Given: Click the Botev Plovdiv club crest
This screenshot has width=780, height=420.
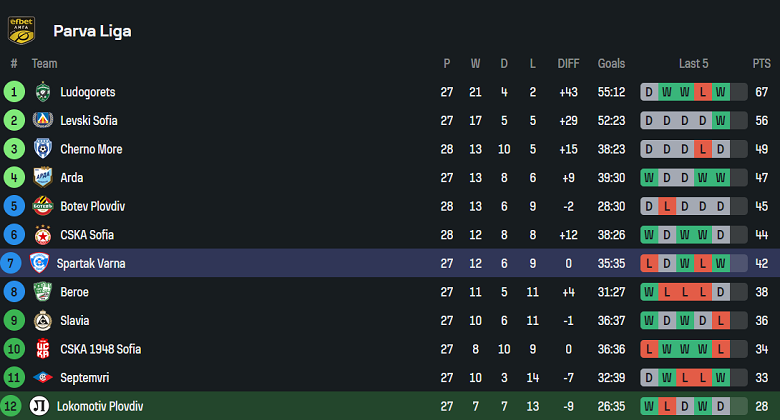Looking at the screenshot, I should point(42,207).
